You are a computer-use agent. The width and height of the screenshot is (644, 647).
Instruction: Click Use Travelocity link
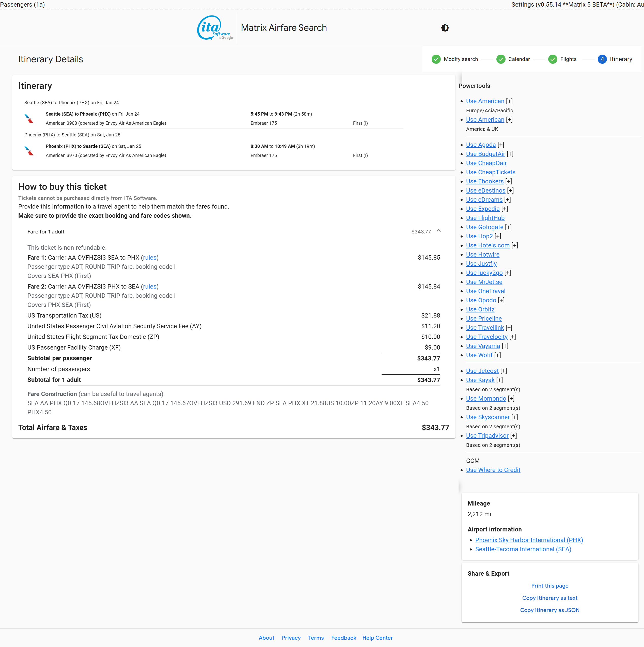(486, 337)
